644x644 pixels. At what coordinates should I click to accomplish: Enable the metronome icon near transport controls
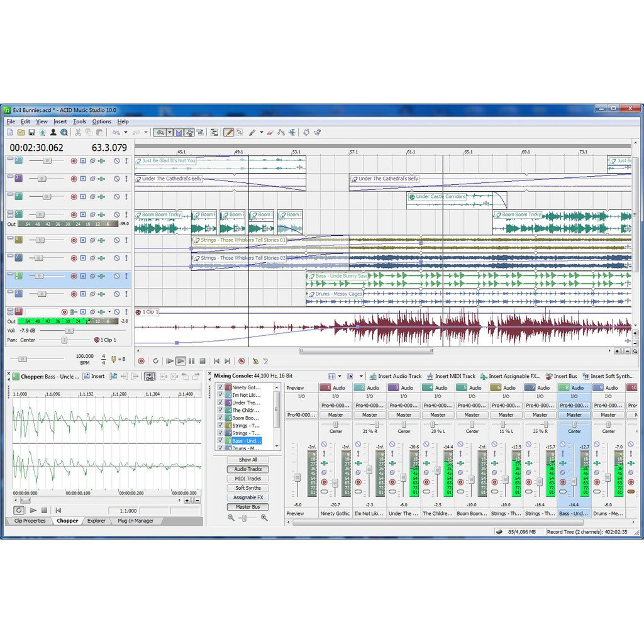(255, 361)
